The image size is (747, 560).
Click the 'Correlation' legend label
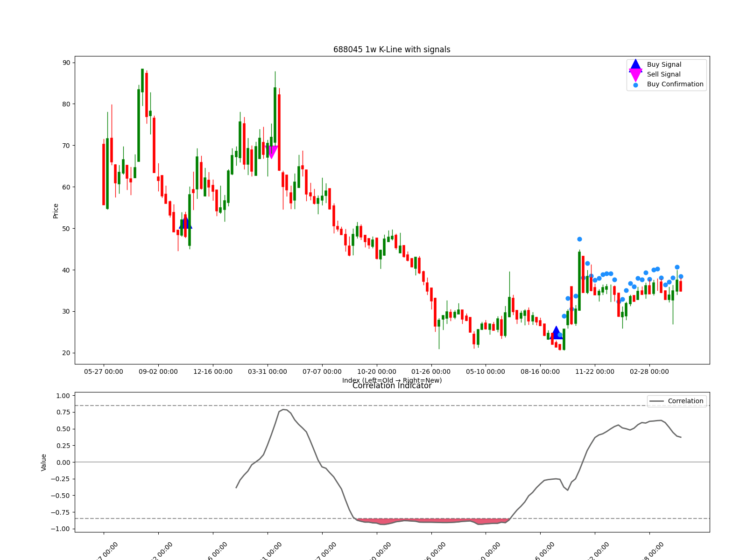click(x=685, y=401)
